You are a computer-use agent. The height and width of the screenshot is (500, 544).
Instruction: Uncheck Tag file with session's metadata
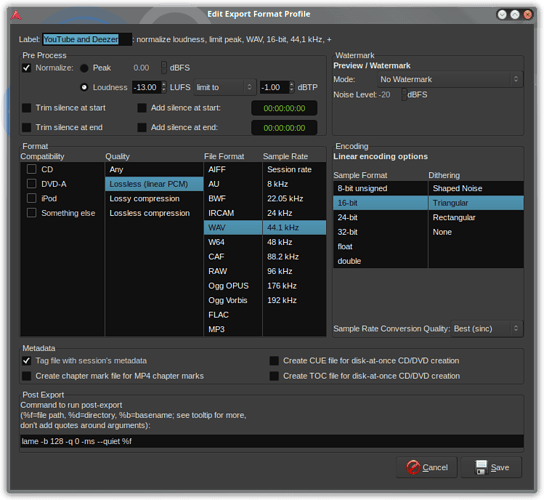point(27,361)
